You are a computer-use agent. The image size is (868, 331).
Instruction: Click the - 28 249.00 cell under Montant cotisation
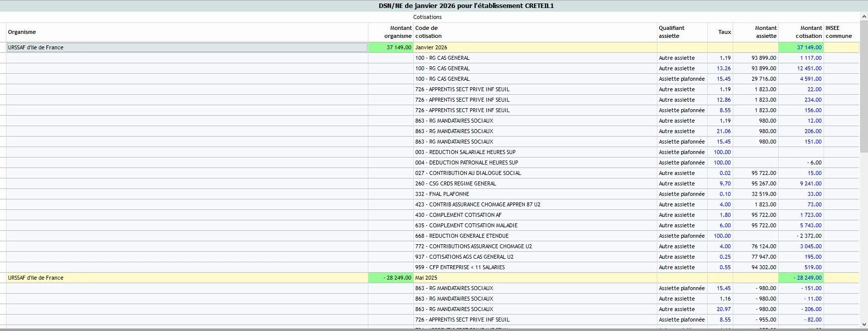(x=801, y=278)
